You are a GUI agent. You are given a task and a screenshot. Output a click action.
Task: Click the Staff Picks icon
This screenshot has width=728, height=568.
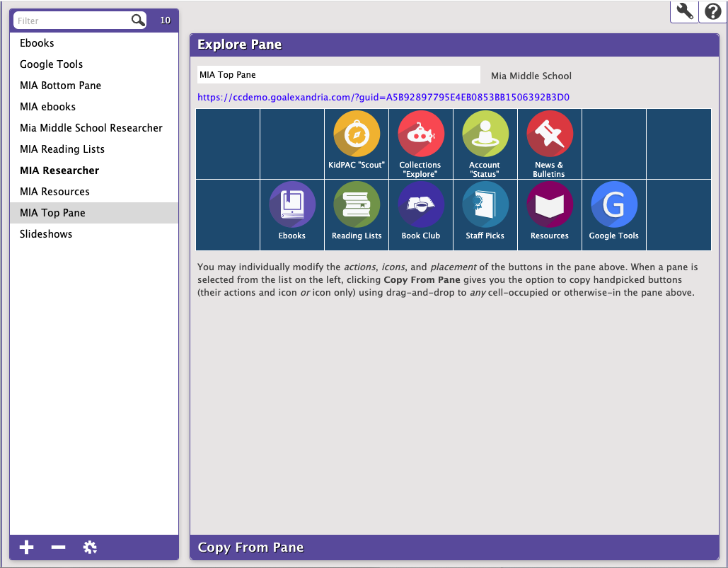[485, 205]
